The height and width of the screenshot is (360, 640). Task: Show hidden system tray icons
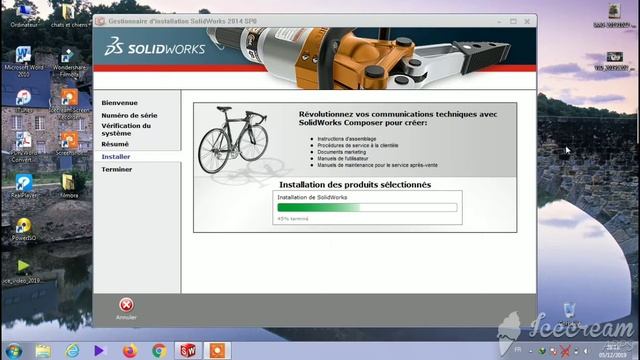[x=531, y=351]
